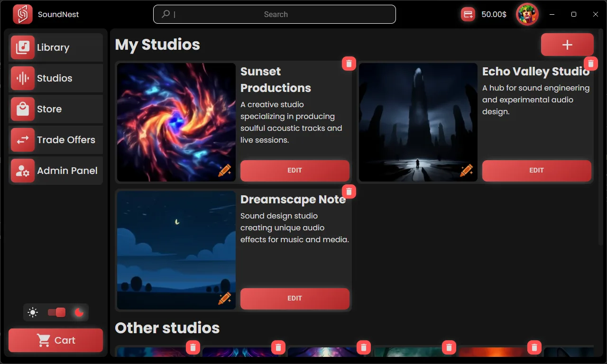Open the Library sidebar item

(x=56, y=47)
